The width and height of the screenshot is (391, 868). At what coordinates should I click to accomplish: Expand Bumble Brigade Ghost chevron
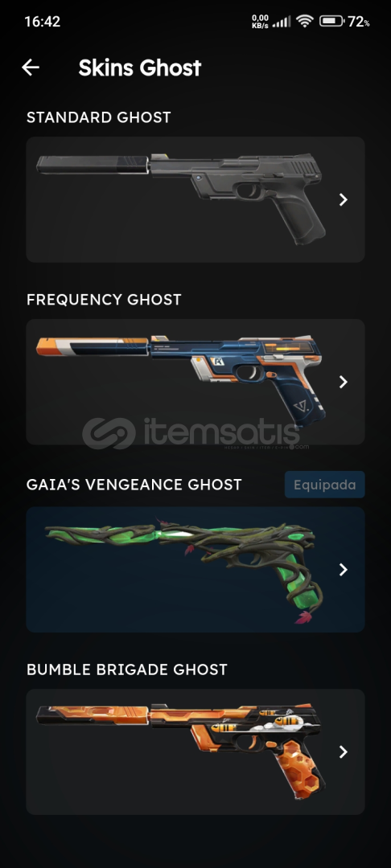[x=344, y=751]
